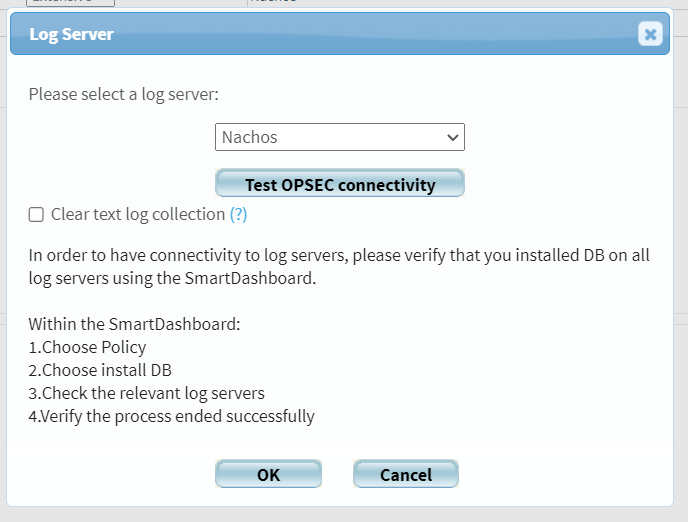Click step 1 'Choose Policy' text

click(87, 347)
